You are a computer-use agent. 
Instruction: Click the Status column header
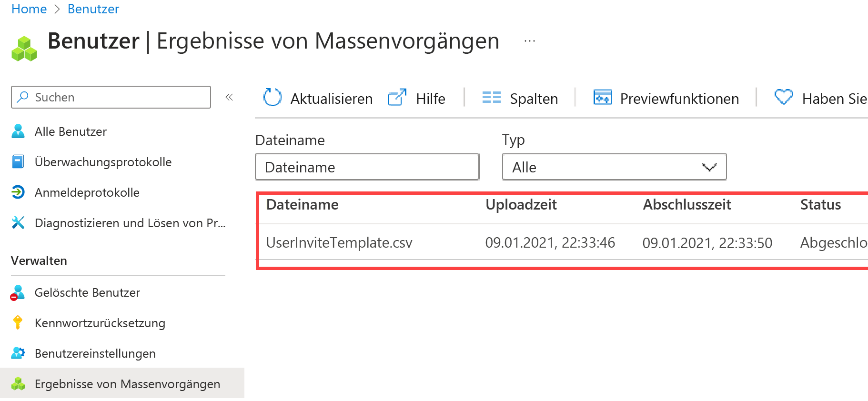coord(820,205)
